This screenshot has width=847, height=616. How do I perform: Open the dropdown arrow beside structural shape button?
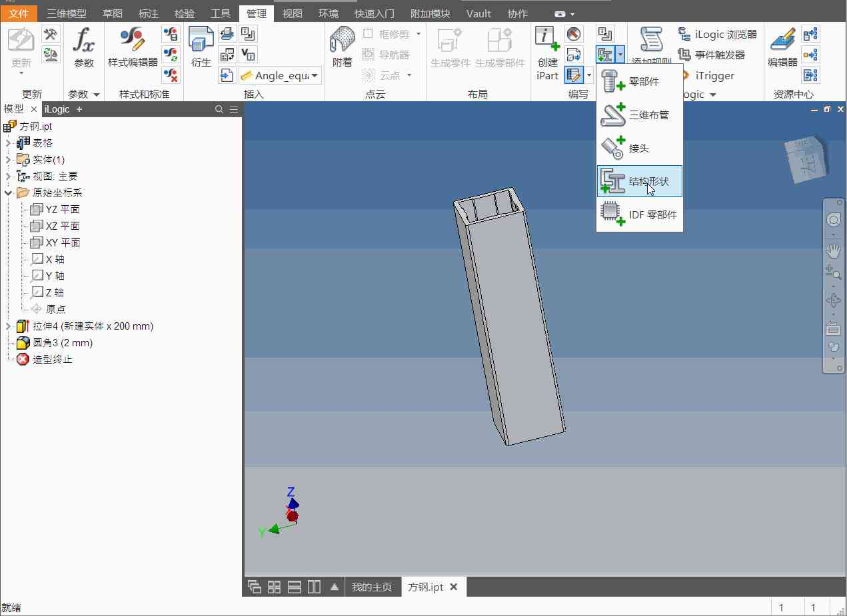tap(620, 55)
